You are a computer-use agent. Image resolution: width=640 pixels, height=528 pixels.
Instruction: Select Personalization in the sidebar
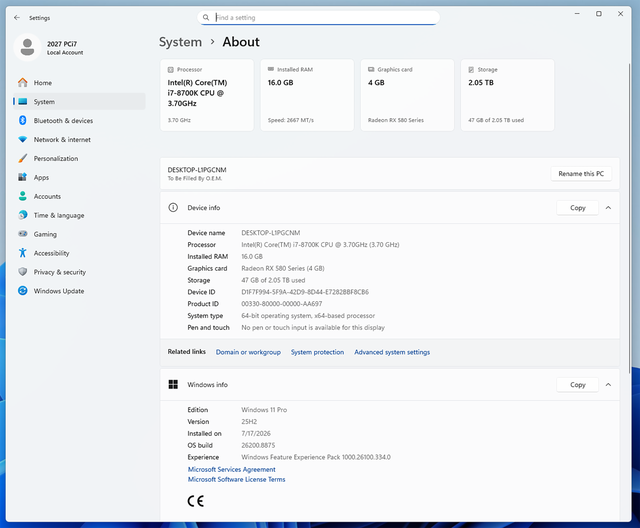(79, 158)
